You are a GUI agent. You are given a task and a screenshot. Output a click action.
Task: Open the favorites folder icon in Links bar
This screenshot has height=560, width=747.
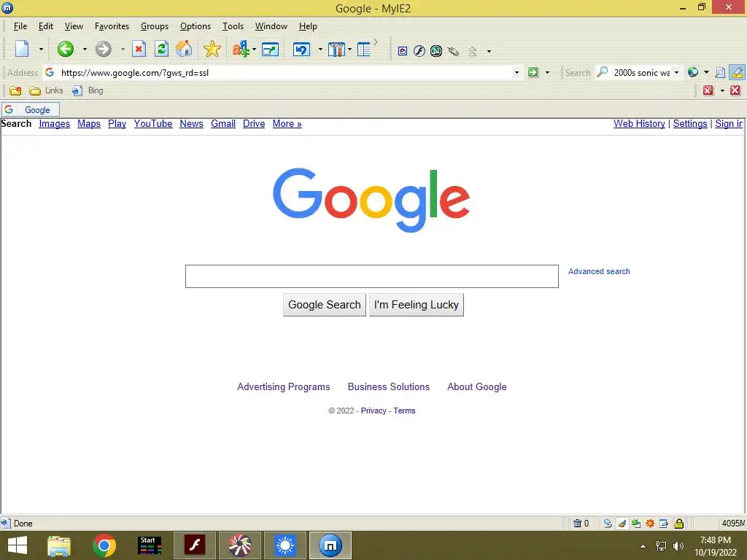click(x=15, y=90)
